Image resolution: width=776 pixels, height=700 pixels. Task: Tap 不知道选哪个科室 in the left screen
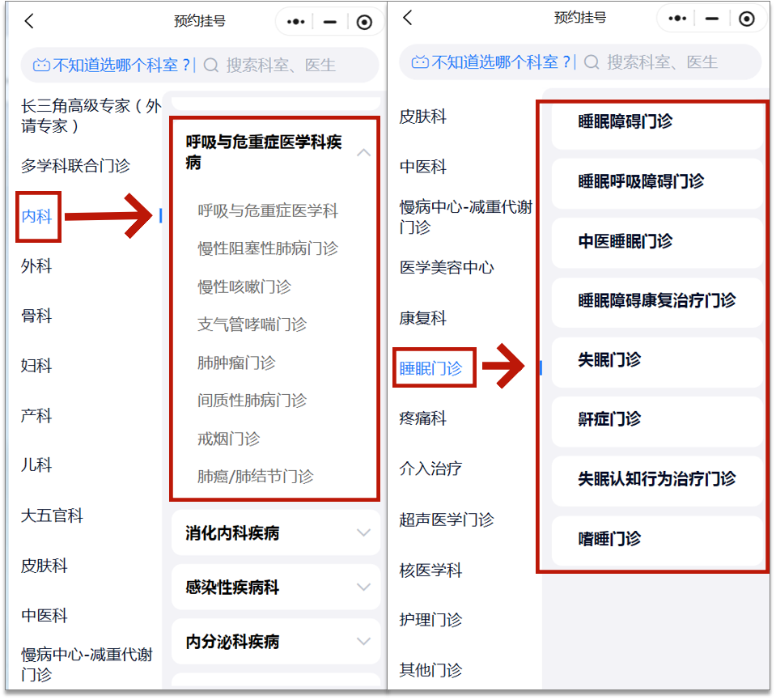tap(121, 66)
